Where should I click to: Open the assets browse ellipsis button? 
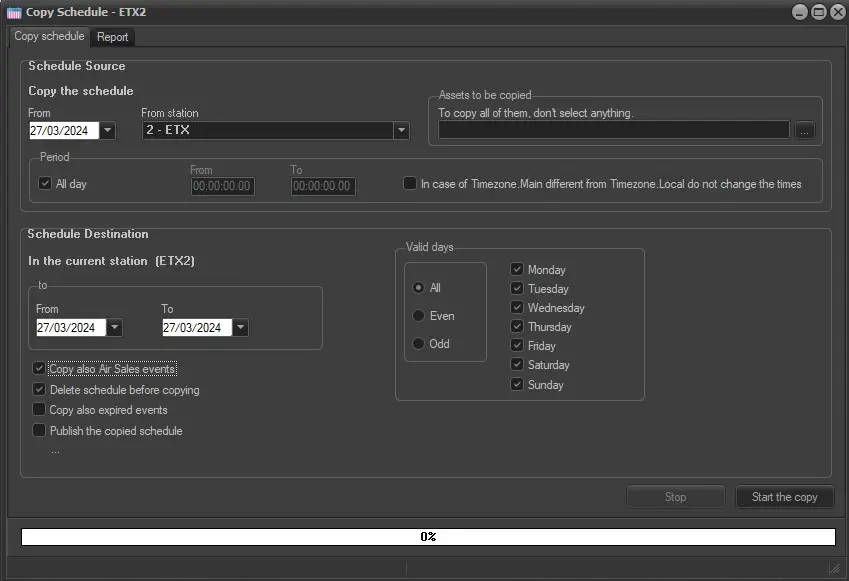[x=806, y=130]
